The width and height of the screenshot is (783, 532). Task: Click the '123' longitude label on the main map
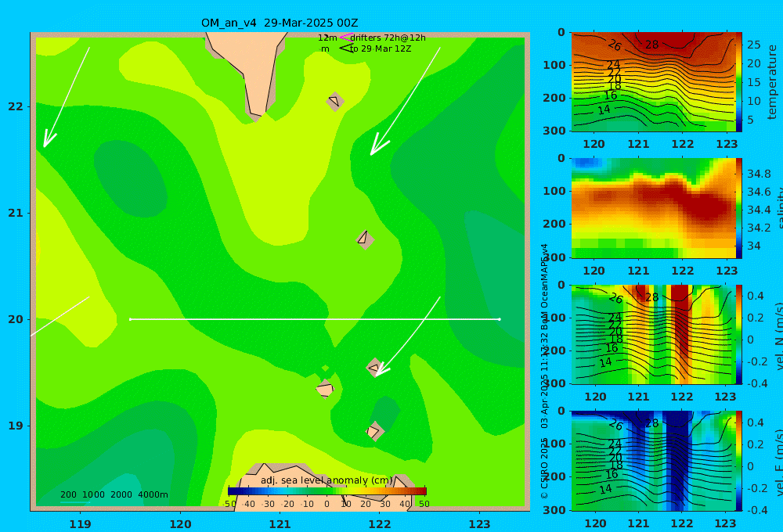479,524
